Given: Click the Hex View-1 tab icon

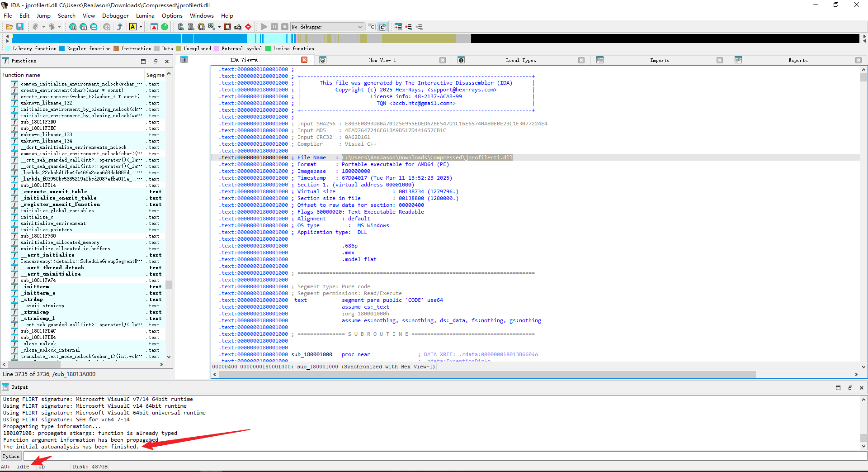Looking at the screenshot, I should pos(323,60).
